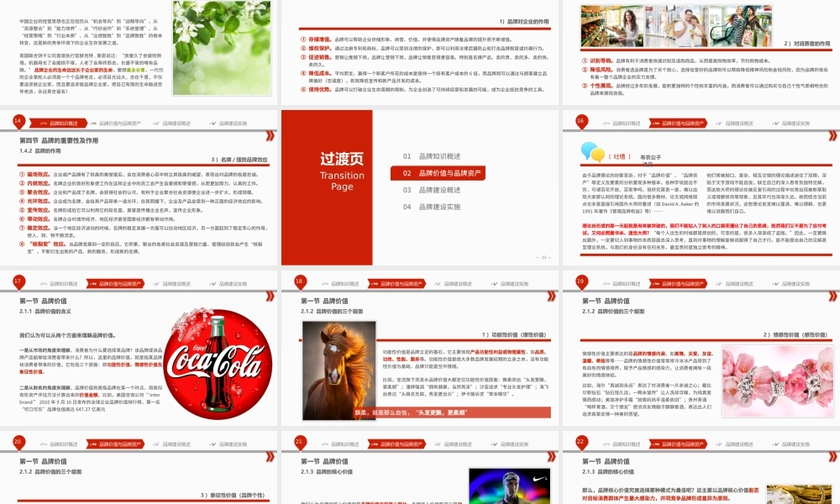The image size is (840, 504).
Task: Select "01 品牌知识概述" in the transition list
Action: pos(432,156)
